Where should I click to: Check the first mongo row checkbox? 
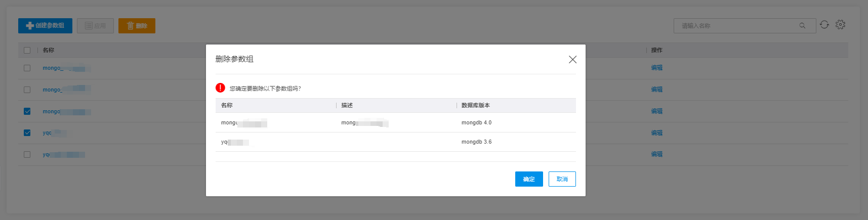pos(27,68)
